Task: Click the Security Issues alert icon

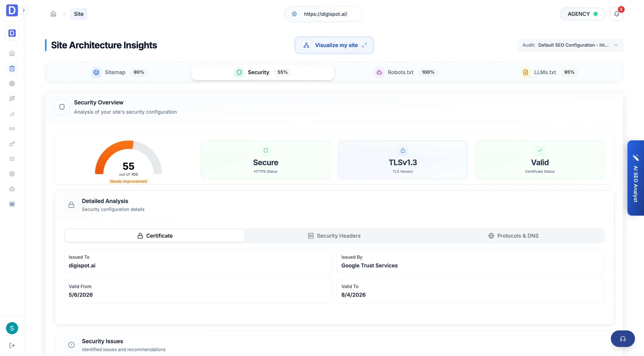Action: click(71, 345)
